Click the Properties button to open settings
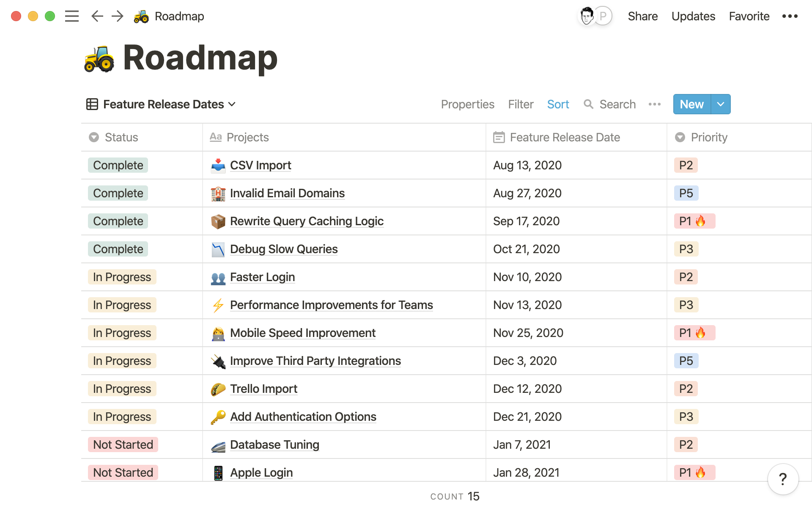 pos(467,104)
